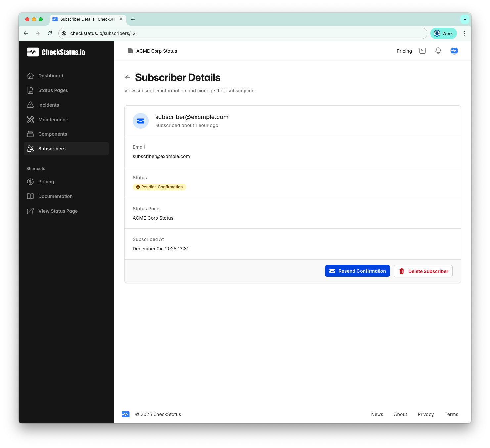Open the Pricing shortcut with dollar icon
Image resolution: width=490 pixels, height=448 pixels.
pyautogui.click(x=46, y=182)
